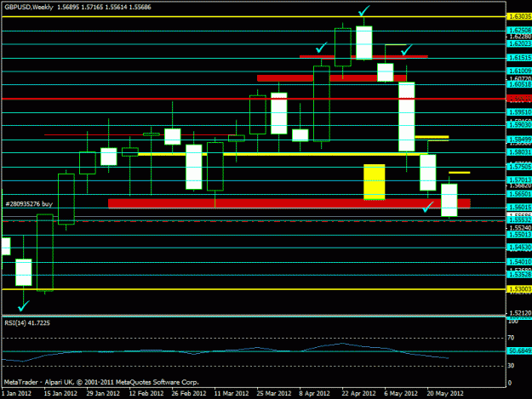Image resolution: width=532 pixels, height=399 pixels.
Task: Click the yellow 1.63035 price label
Action: 519,16
